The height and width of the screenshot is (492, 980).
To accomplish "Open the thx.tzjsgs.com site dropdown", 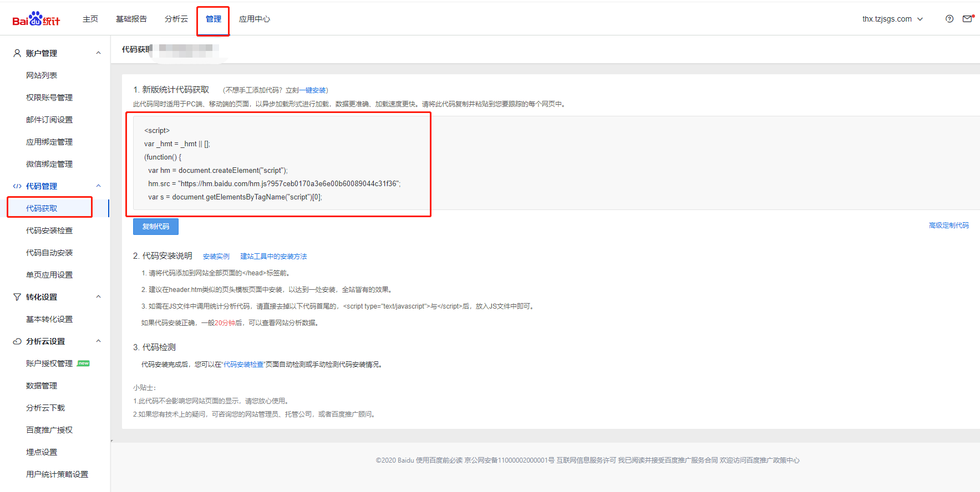I will [x=892, y=19].
